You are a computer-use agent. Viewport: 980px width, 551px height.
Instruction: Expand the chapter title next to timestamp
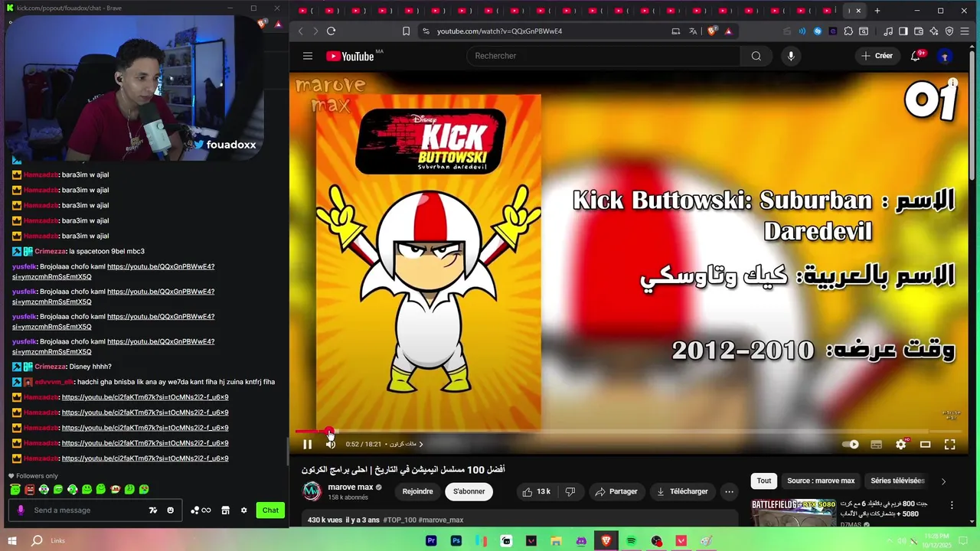[x=407, y=444]
